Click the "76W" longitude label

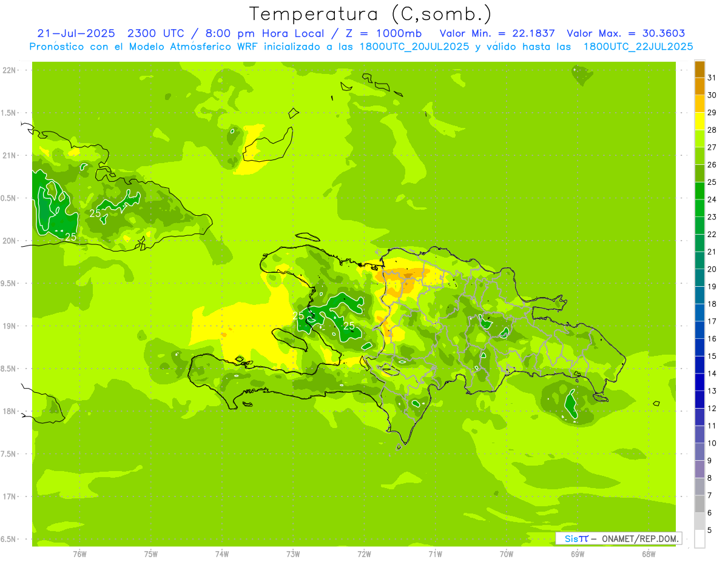click(79, 554)
